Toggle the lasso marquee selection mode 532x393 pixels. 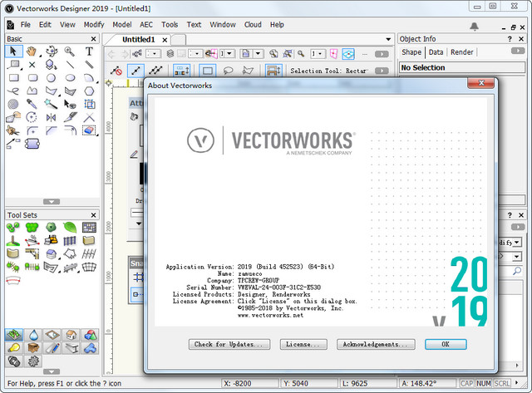tap(226, 71)
